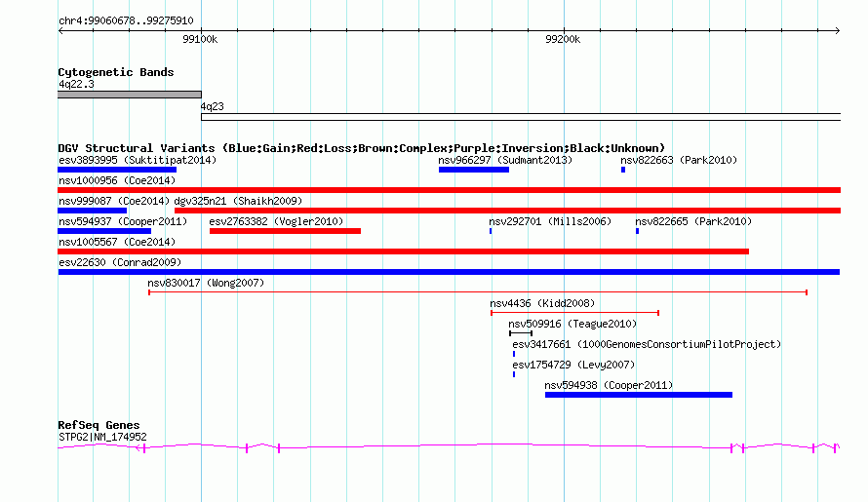The image size is (868, 502).
Task: Click the 4q22.3 cytogenetic band label
Action: click(76, 84)
